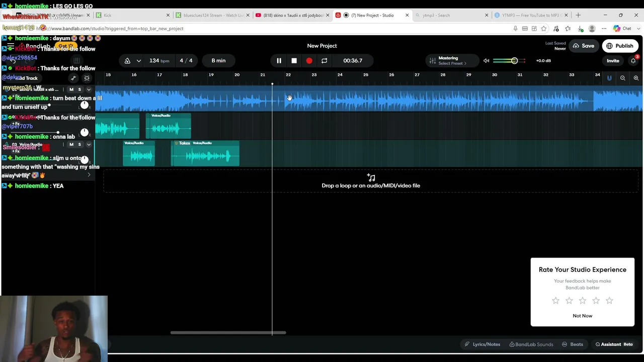
Task: Give a three-star studio rating
Action: [583, 301]
